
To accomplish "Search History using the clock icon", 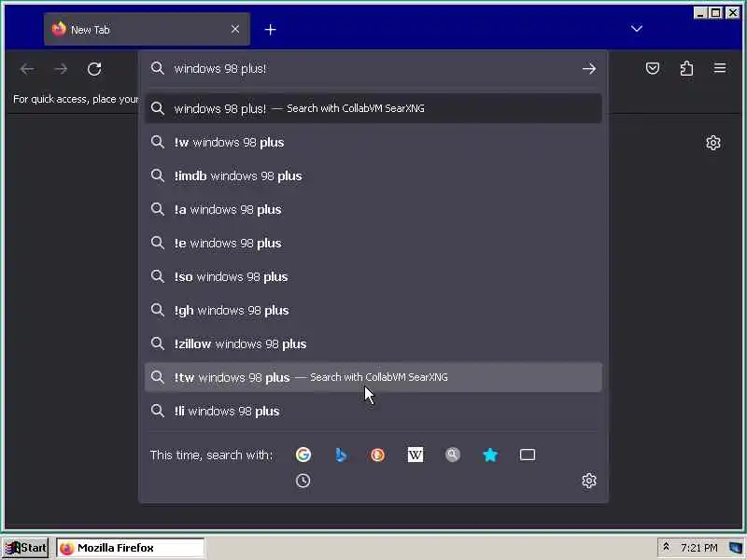I will 303,481.
